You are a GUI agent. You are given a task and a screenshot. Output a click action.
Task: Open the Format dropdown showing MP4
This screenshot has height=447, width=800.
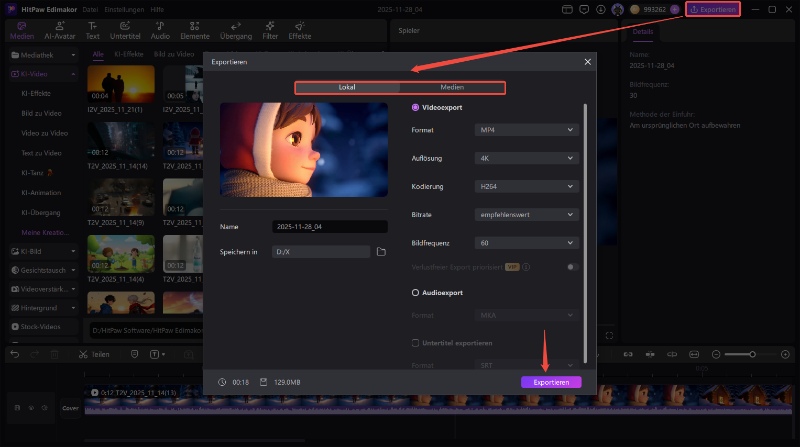(527, 130)
